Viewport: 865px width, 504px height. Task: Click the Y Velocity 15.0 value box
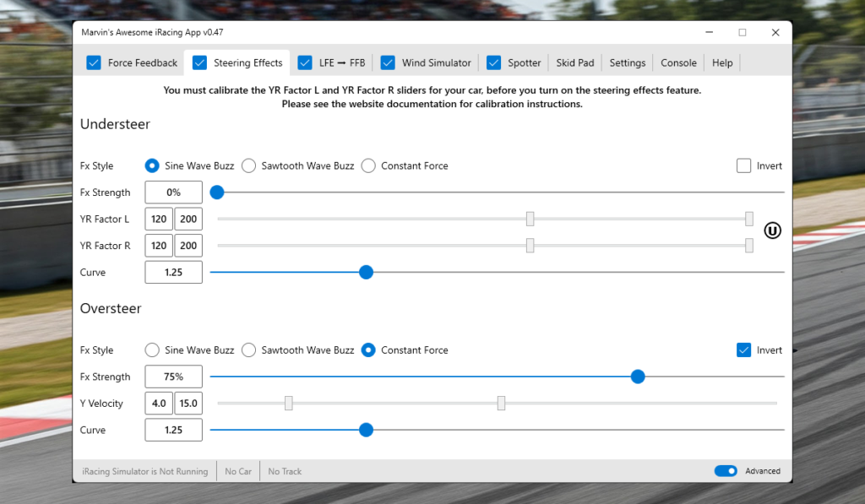tap(188, 404)
